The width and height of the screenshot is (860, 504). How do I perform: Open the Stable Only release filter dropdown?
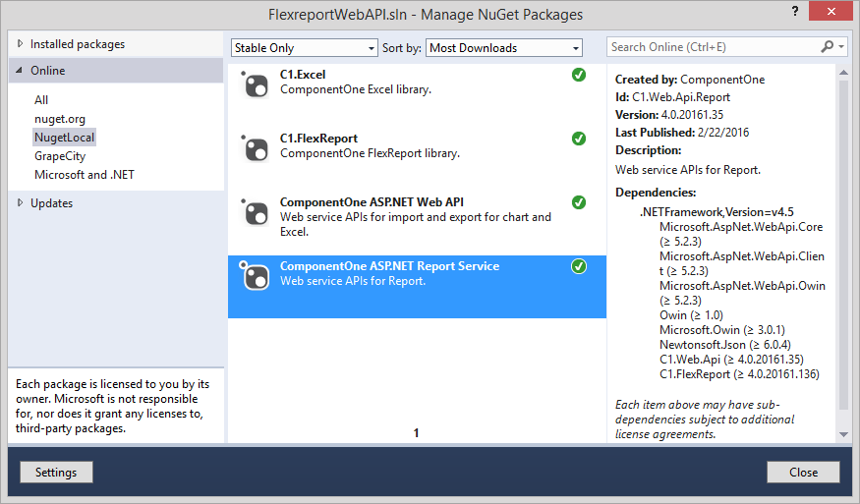(305, 48)
